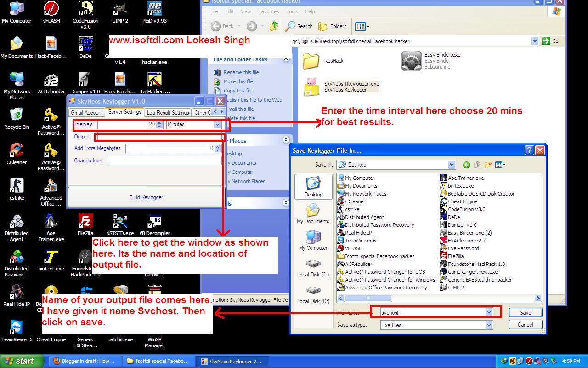Select the DeDe desktop icon
This screenshot has height=368, width=588.
point(85,47)
